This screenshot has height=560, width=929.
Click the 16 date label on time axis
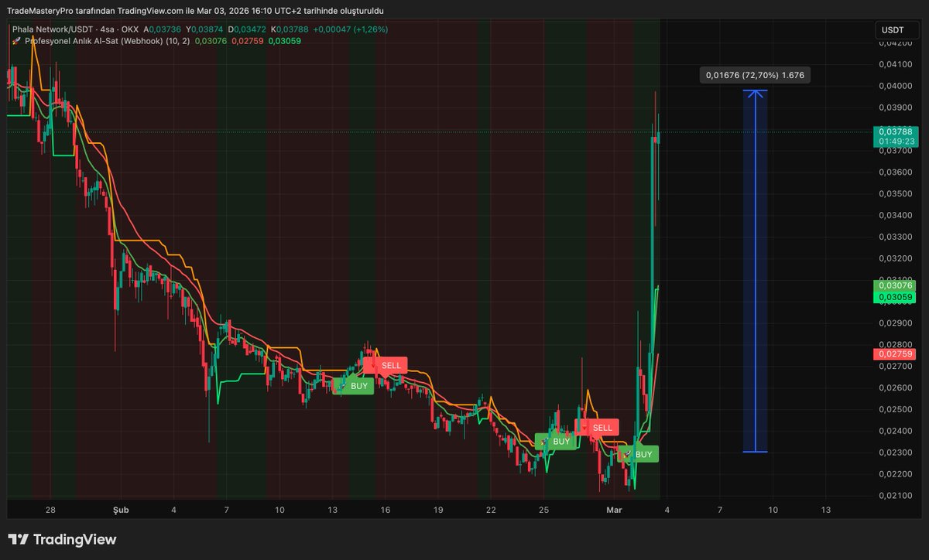(x=385, y=510)
